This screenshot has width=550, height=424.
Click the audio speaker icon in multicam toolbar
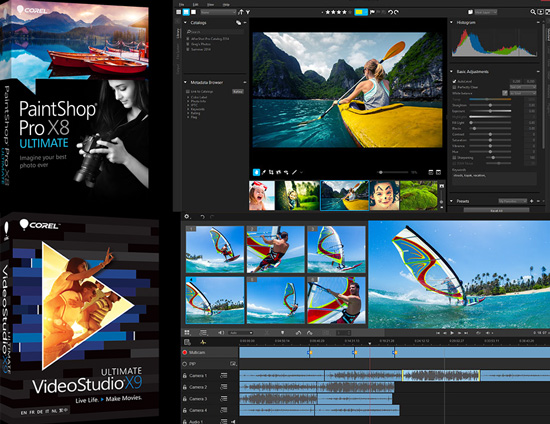point(221,332)
